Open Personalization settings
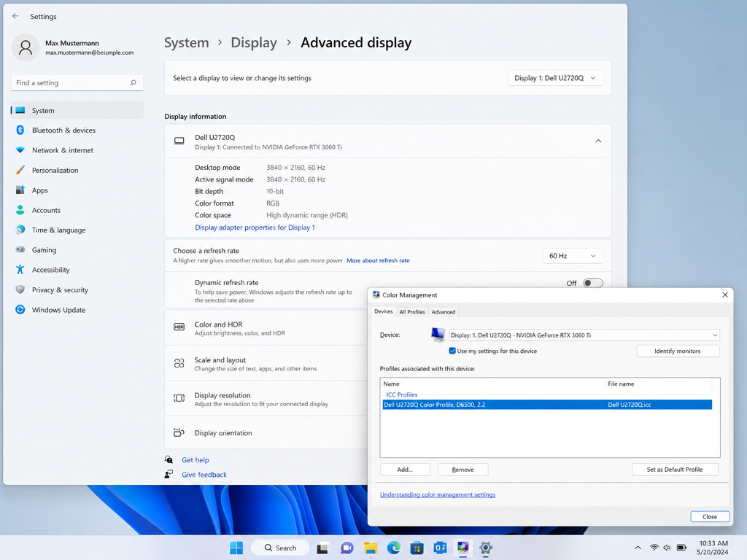747x560 pixels. pos(77,170)
